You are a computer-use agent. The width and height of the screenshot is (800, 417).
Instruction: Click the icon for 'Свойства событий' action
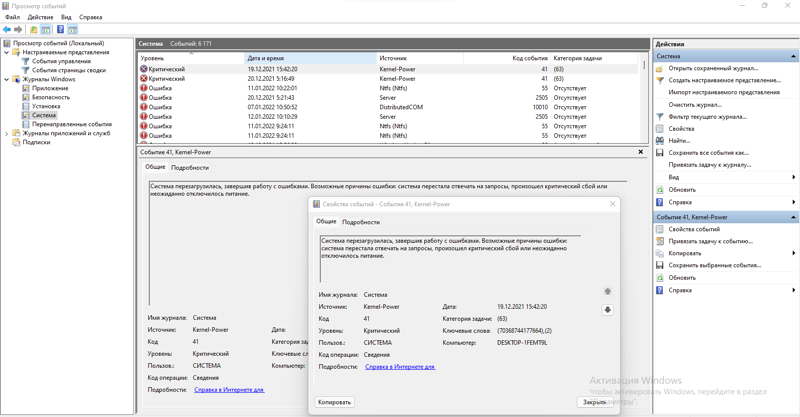pyautogui.click(x=660, y=229)
